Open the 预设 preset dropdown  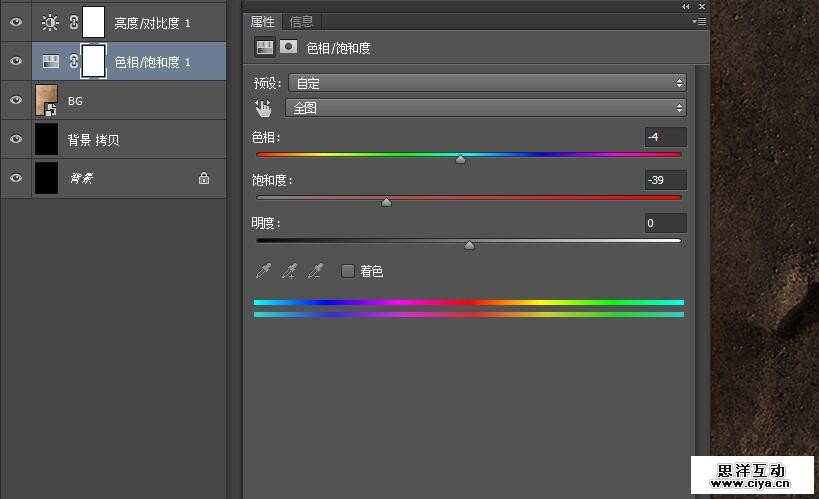pos(486,83)
